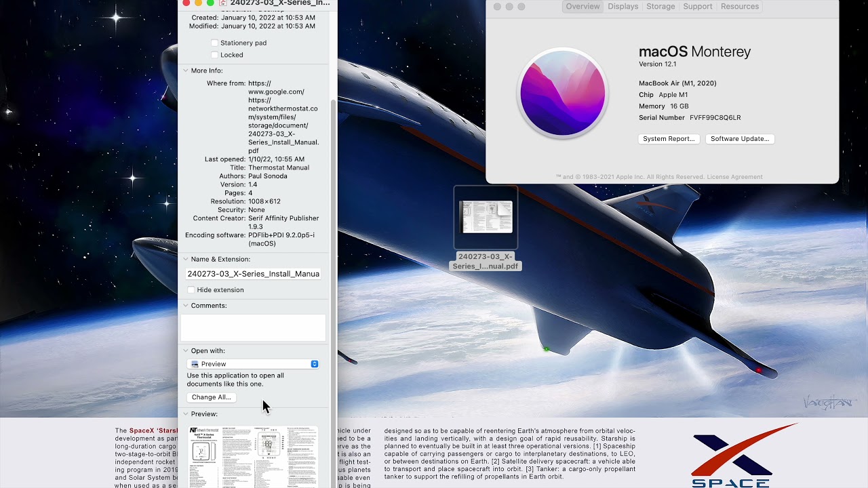
Task: Click the Authors value Paul Sonoda
Action: tap(268, 176)
